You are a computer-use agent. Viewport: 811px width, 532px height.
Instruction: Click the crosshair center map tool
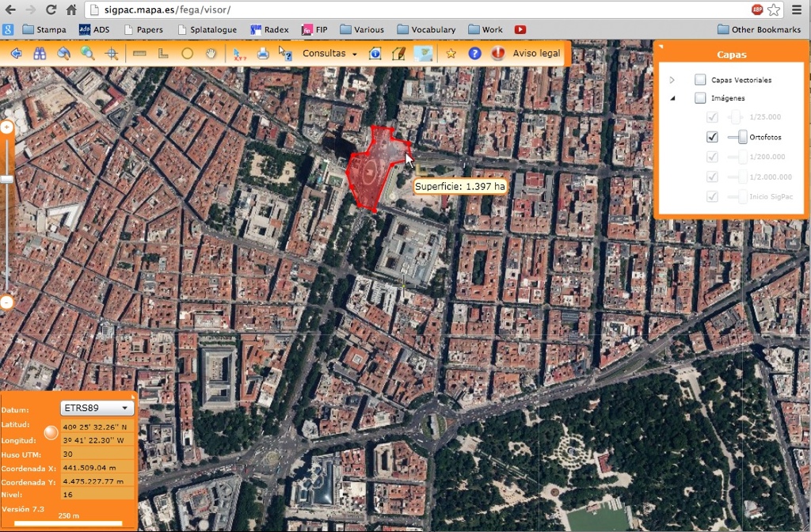pyautogui.click(x=112, y=54)
